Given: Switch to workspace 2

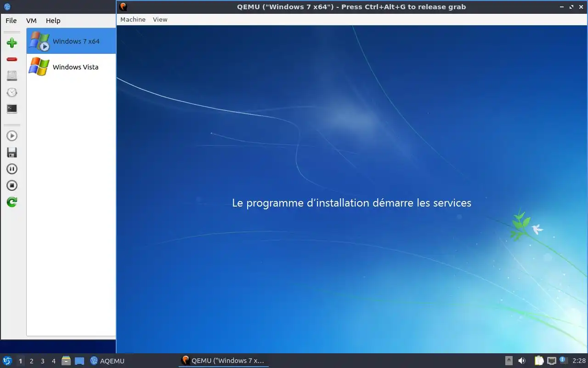Looking at the screenshot, I should pos(31,361).
